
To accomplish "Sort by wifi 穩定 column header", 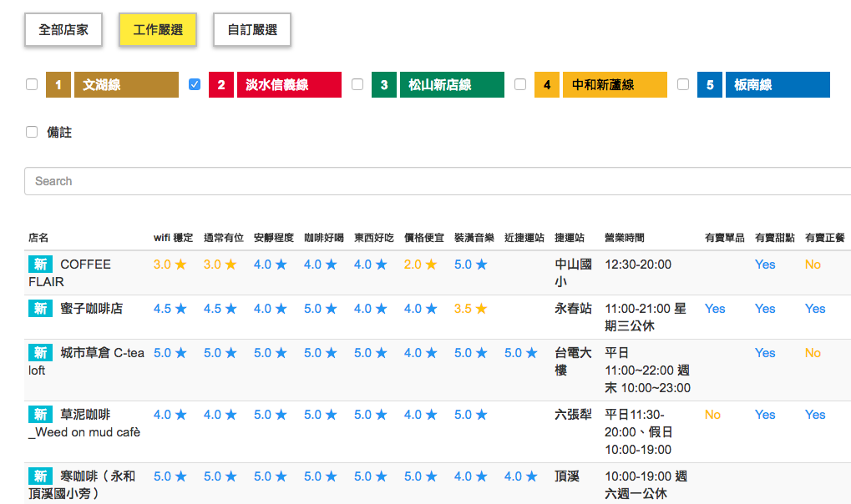I will click(x=173, y=238).
